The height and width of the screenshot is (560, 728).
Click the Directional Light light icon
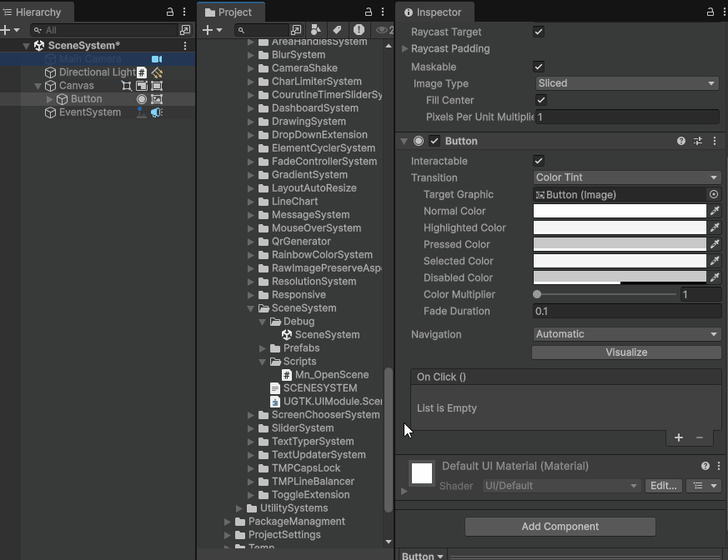point(157,72)
